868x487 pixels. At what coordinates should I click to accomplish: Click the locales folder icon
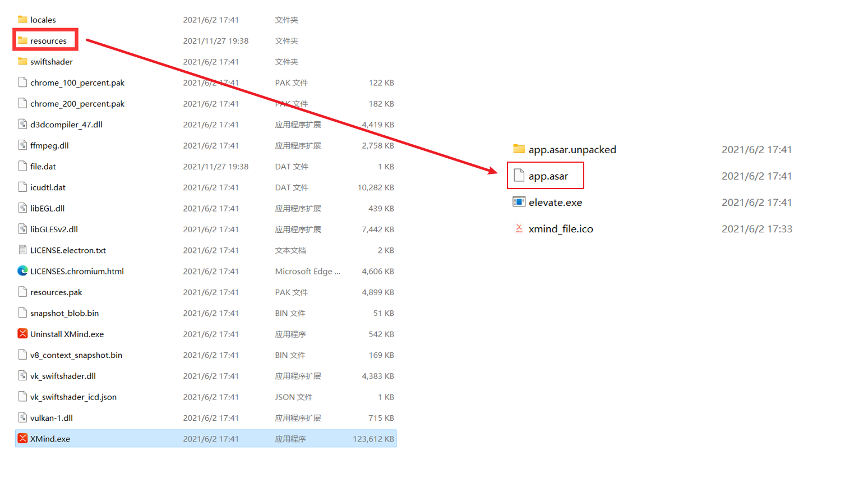pyautogui.click(x=22, y=20)
